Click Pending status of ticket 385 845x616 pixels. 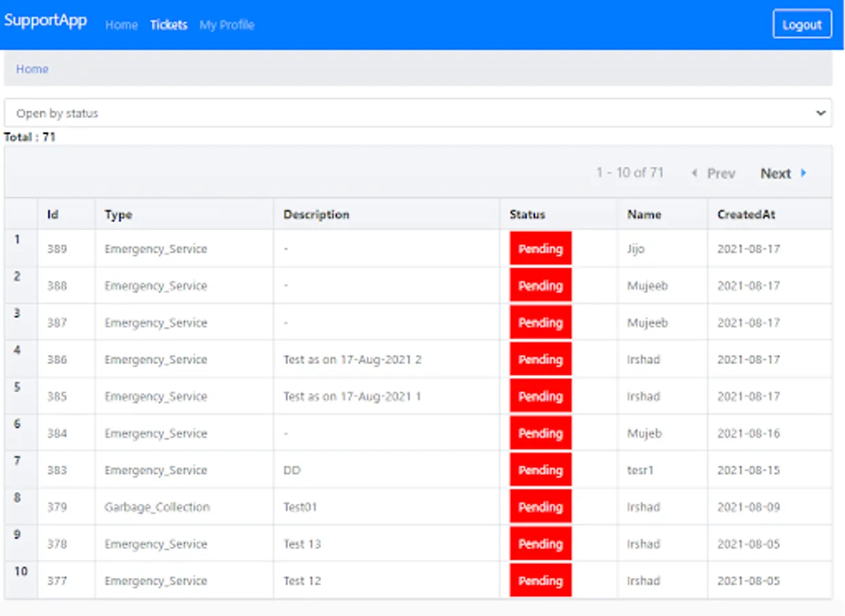pyautogui.click(x=541, y=396)
